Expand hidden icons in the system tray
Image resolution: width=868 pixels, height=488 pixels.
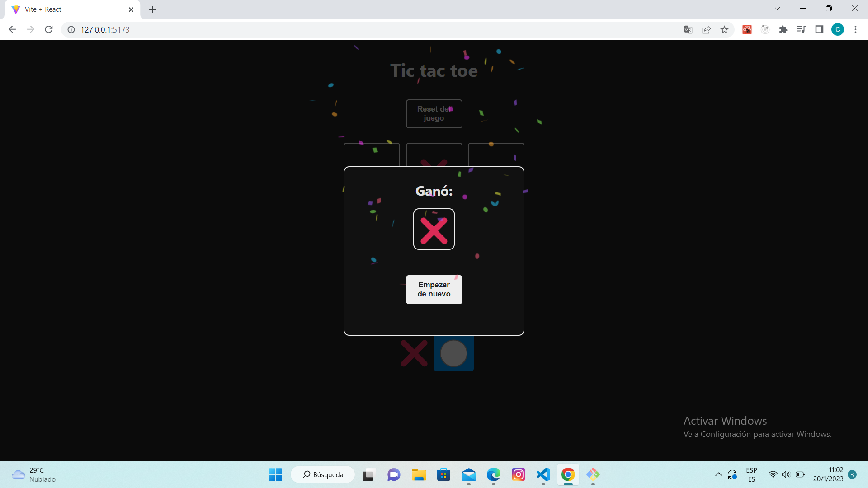[719, 475]
